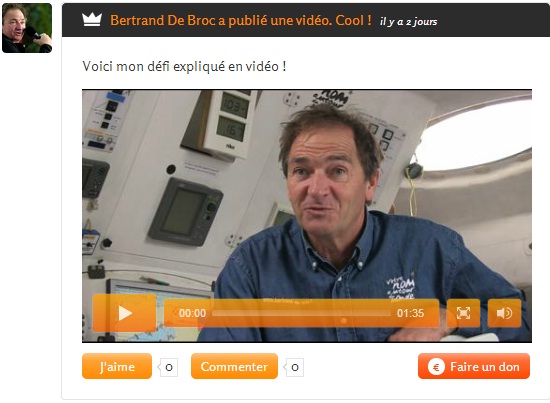550x403 pixels.
Task: Click the like counter next to J'aime
Action: pos(168,367)
